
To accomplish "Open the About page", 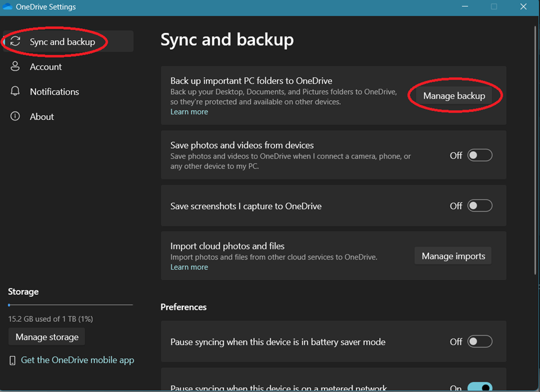I will coord(68,116).
